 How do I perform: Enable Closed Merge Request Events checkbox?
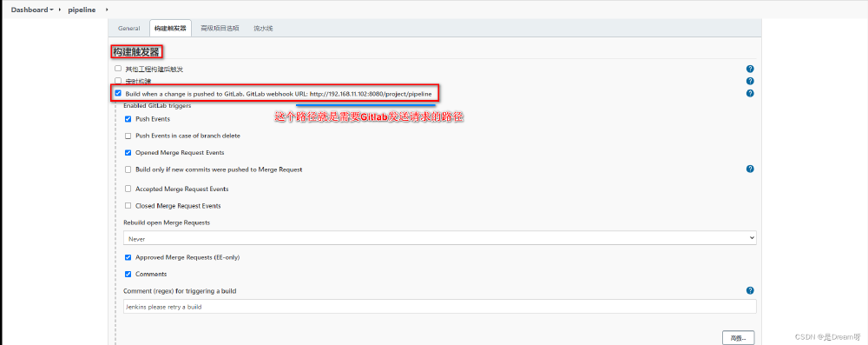coord(128,205)
